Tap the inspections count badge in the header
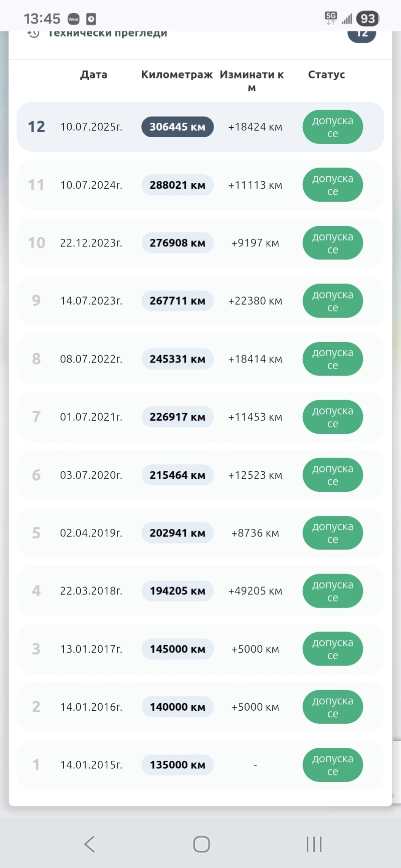 (x=361, y=34)
